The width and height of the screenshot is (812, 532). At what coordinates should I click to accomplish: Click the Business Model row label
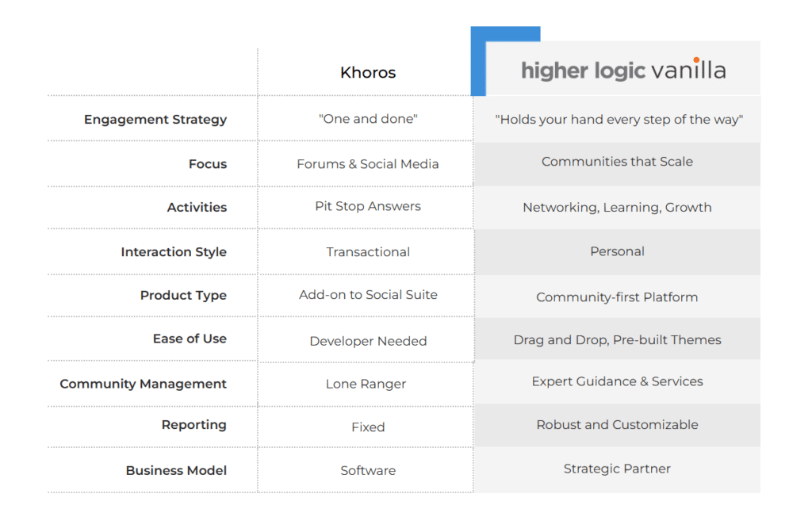tap(176, 471)
